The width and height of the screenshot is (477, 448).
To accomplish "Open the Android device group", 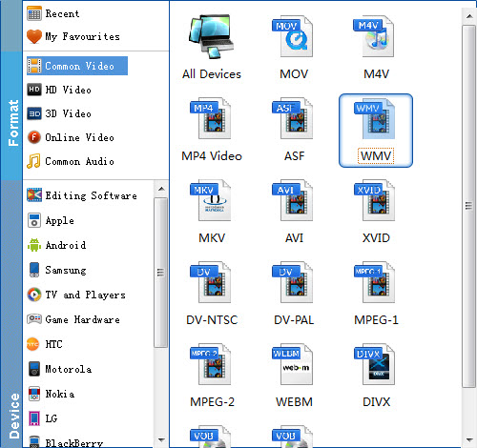I will tap(56, 245).
